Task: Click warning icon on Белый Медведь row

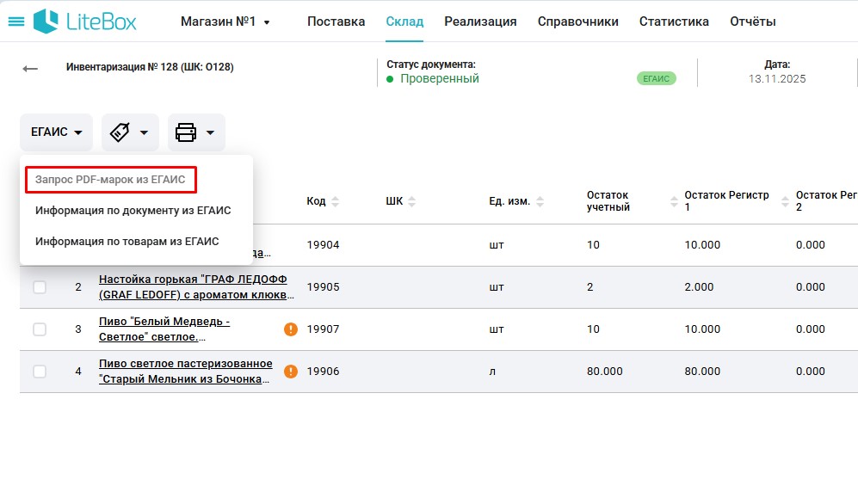Action: (291, 329)
